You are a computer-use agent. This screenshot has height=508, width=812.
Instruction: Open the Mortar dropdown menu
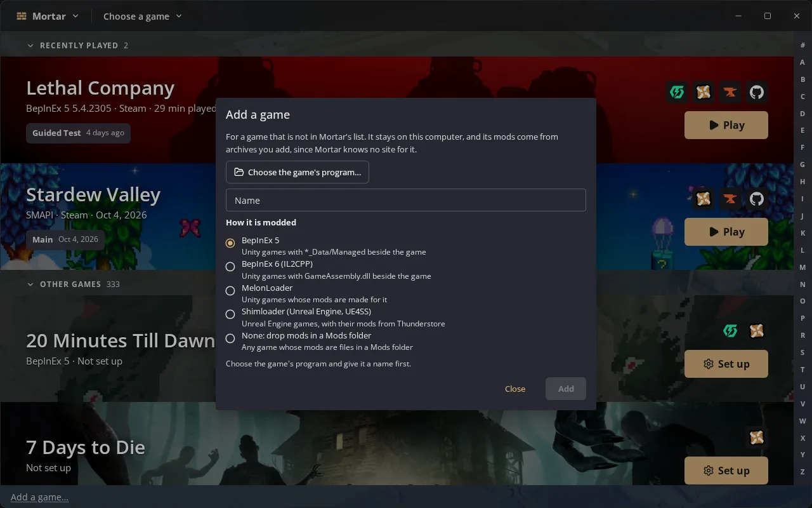48,16
